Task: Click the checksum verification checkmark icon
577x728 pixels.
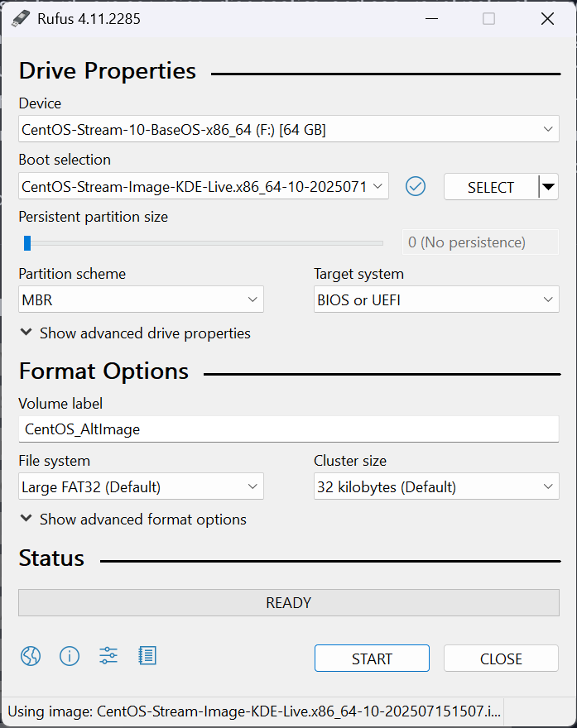Action: click(416, 187)
